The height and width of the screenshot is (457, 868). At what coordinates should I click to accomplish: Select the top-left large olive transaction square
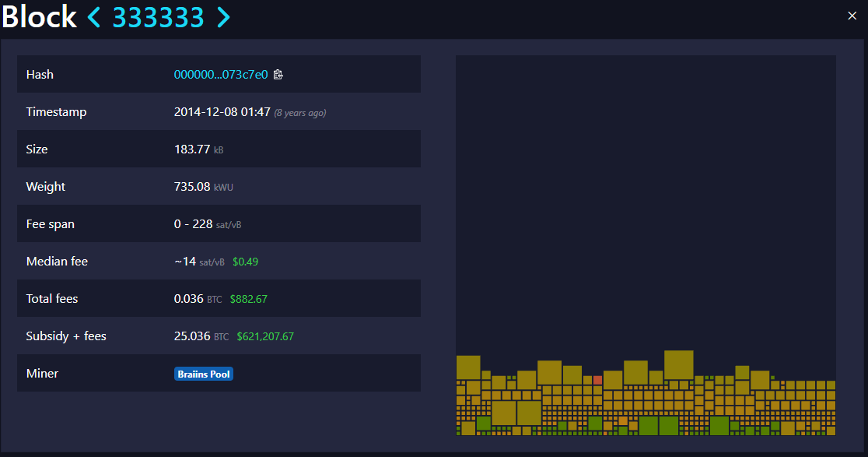click(x=468, y=367)
